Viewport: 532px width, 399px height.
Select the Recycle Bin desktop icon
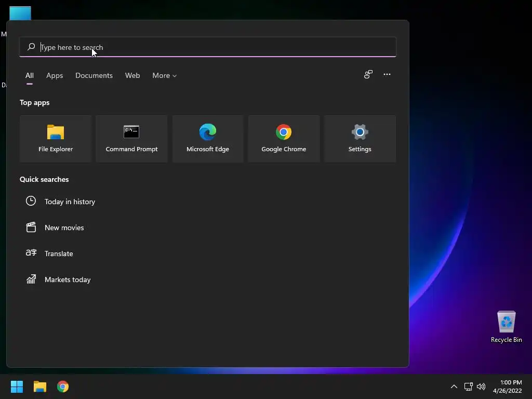pyautogui.click(x=506, y=327)
